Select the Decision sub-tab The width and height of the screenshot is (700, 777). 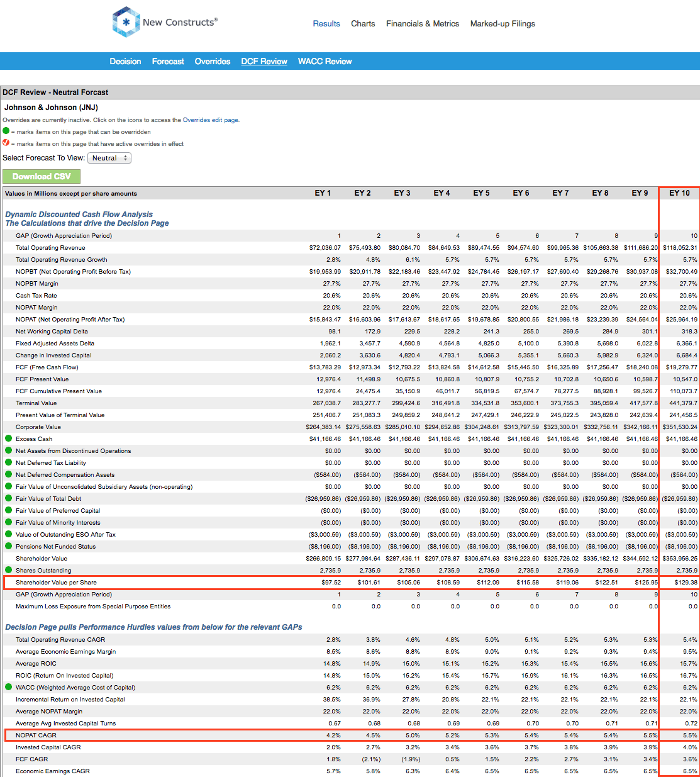coord(125,61)
